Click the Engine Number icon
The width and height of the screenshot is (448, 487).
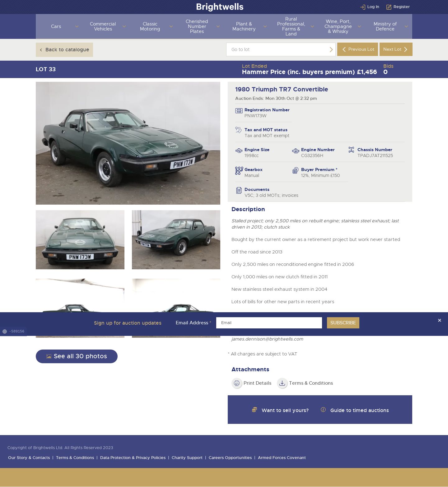296,151
